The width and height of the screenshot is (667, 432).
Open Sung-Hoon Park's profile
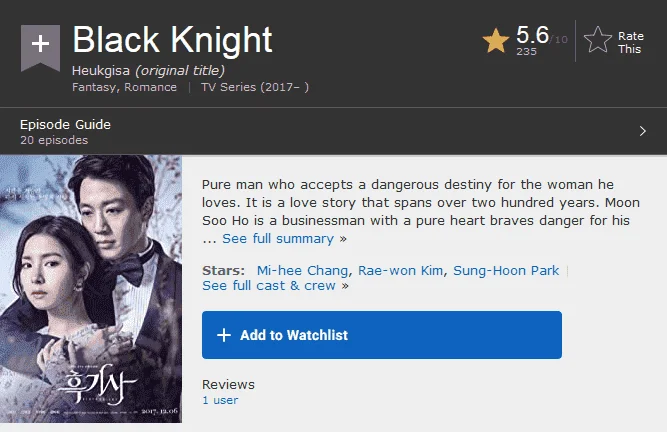click(506, 270)
